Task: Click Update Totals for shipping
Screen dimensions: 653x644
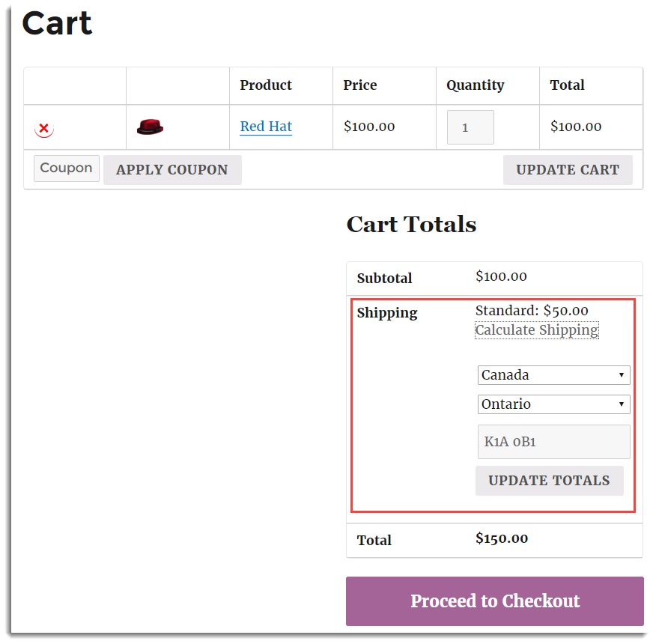Action: (550, 480)
